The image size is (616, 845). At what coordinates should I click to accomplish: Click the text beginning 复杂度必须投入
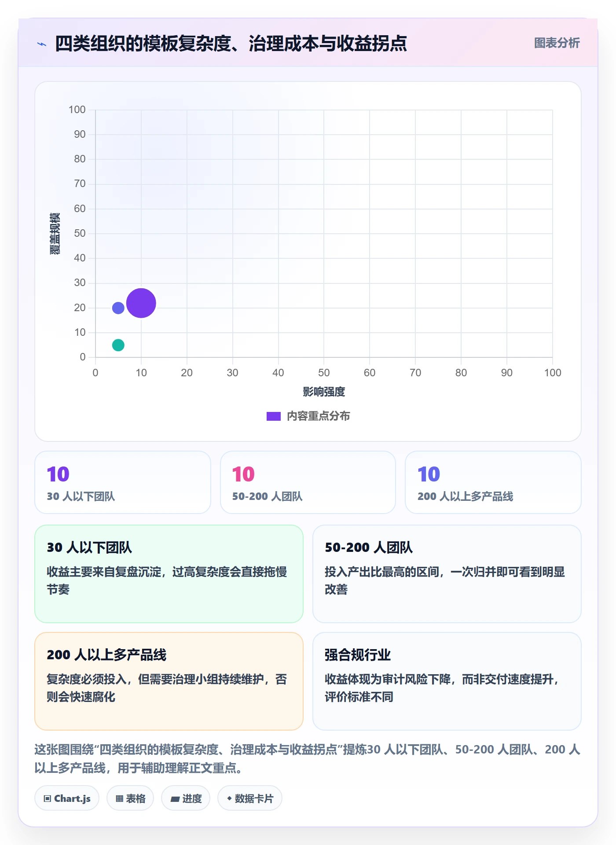[x=167, y=688]
